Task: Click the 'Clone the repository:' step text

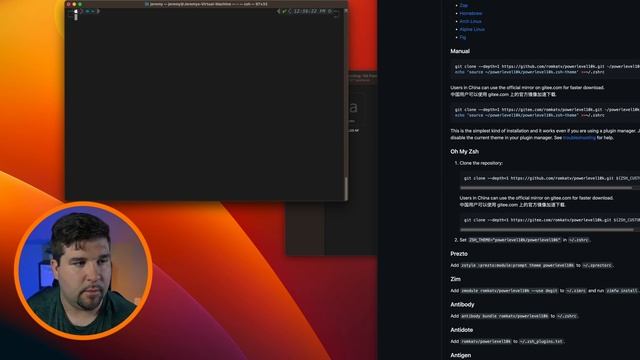Action: [481, 163]
